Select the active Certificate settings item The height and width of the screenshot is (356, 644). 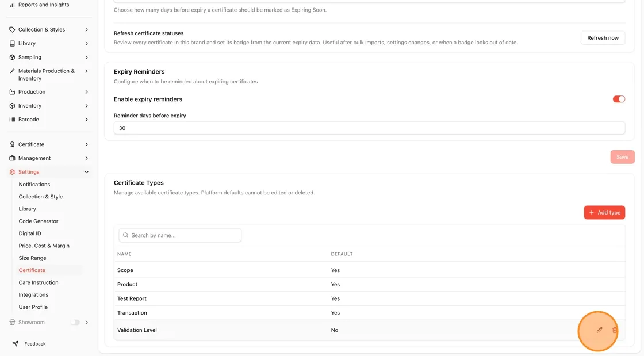coord(32,270)
